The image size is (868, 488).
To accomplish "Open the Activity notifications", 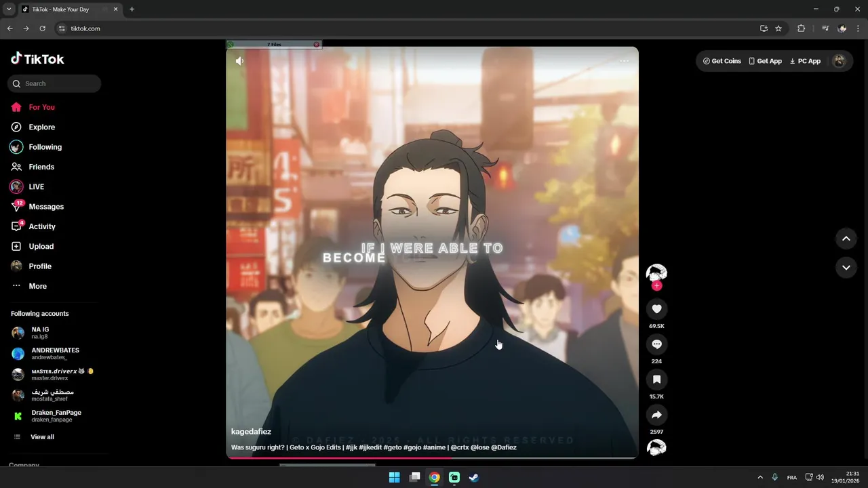I will [33, 226].
